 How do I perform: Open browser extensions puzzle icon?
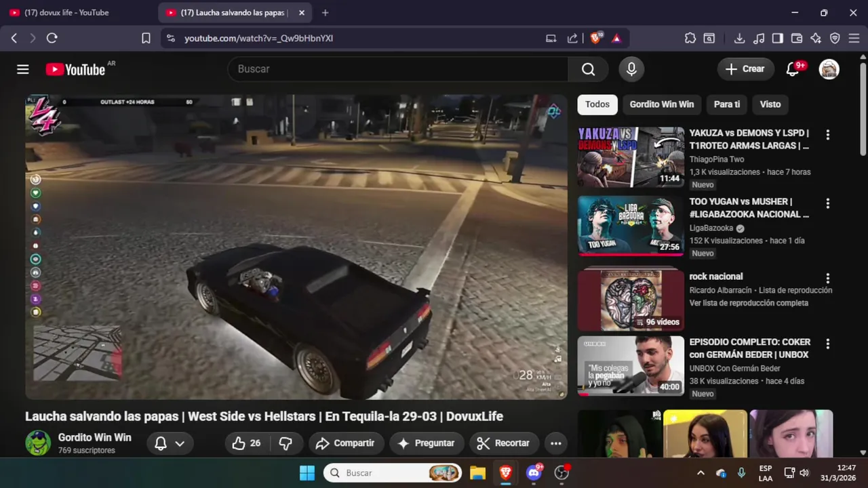coord(690,39)
